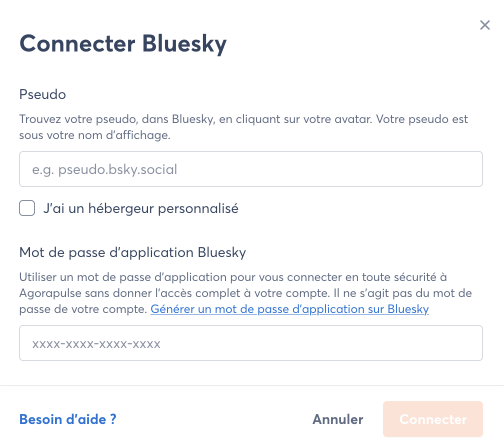Open the "Besoin d'aide ?" help link
The width and height of the screenshot is (504, 448).
pyautogui.click(x=67, y=419)
